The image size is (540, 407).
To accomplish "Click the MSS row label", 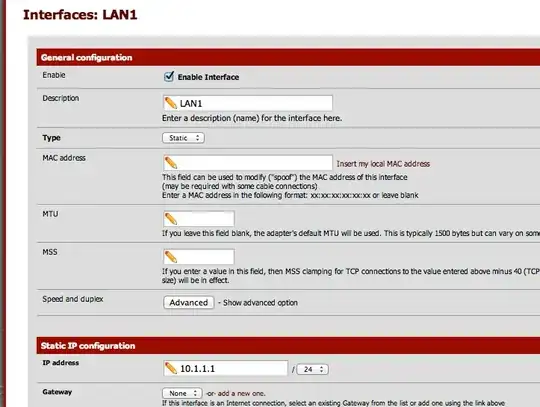I will pyautogui.click(x=50, y=252).
